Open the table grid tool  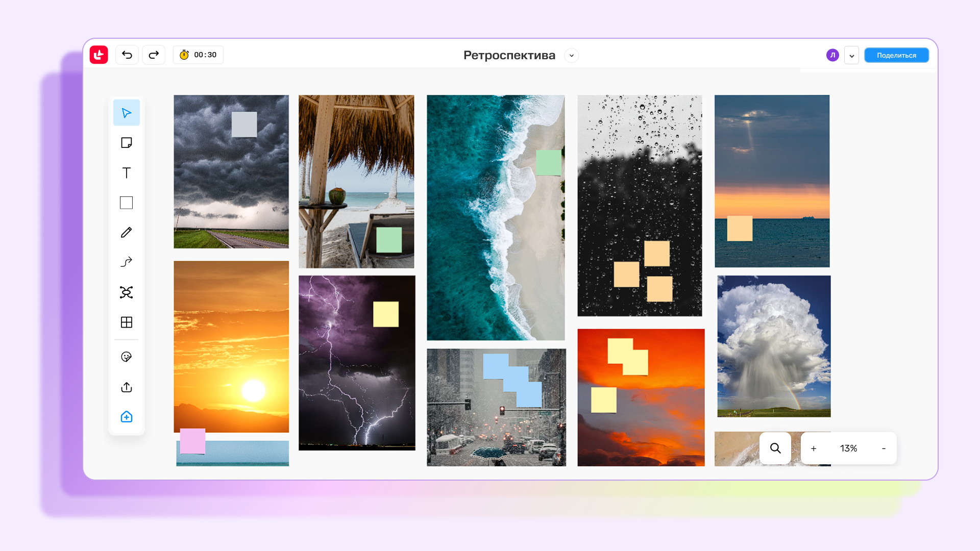(x=126, y=322)
